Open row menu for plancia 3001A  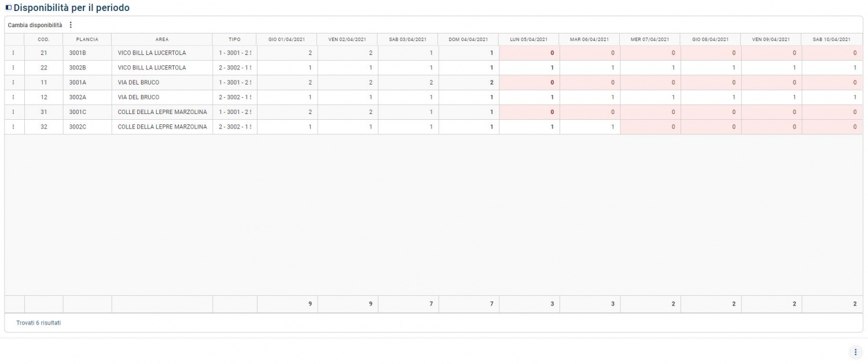(13, 83)
